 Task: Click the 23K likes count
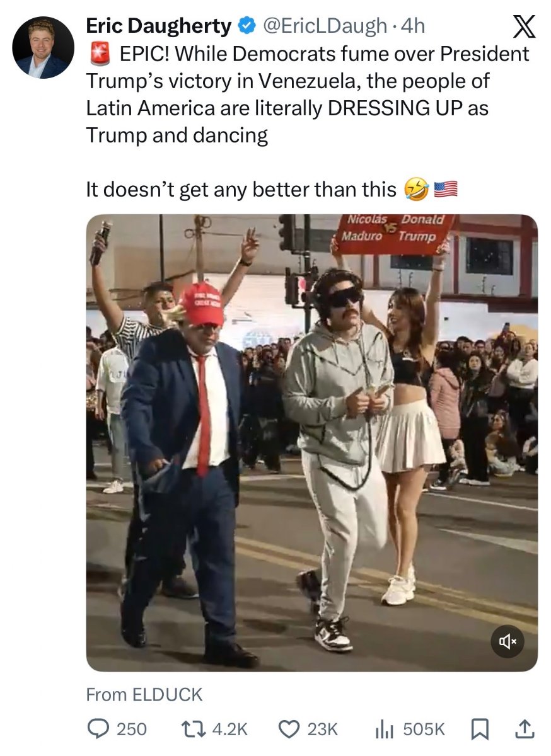pos(322,730)
